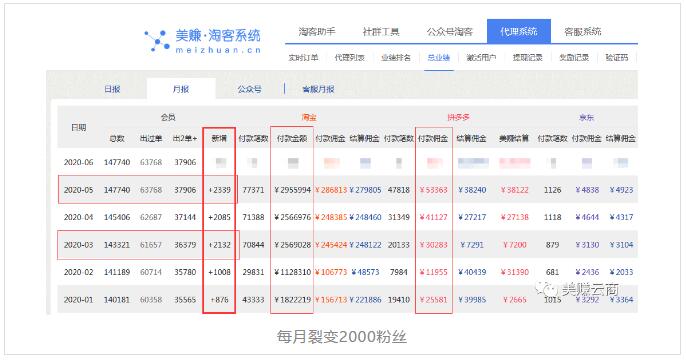Click the 140181 total members cell
The height and width of the screenshot is (360, 686).
pos(117,300)
